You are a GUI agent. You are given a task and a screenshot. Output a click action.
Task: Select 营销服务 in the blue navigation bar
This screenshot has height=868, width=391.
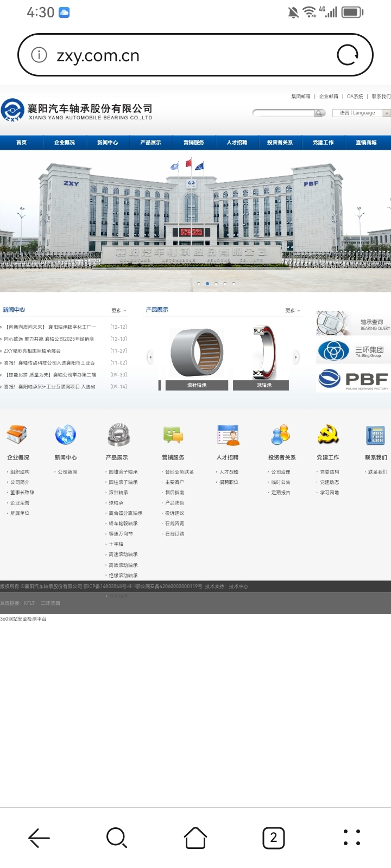click(x=194, y=143)
